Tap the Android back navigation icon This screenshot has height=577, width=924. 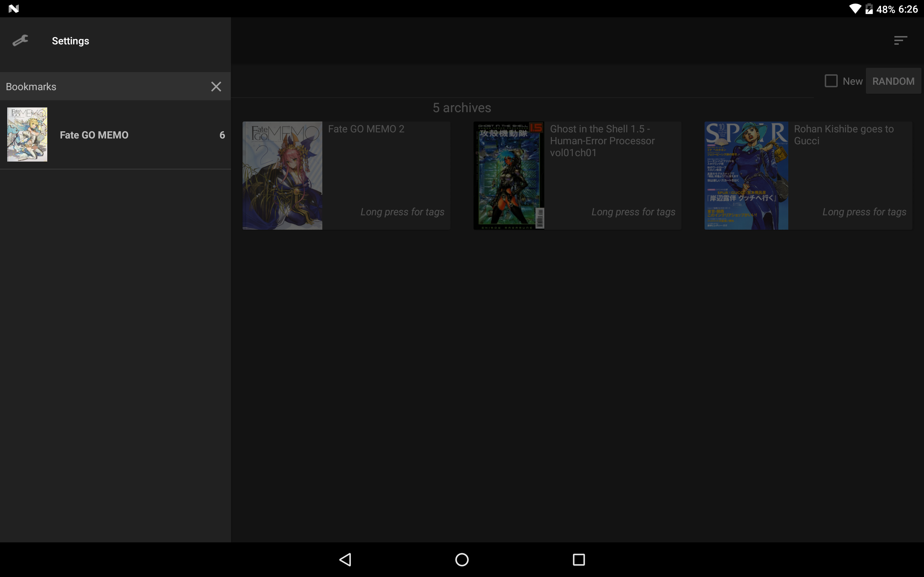(x=345, y=559)
